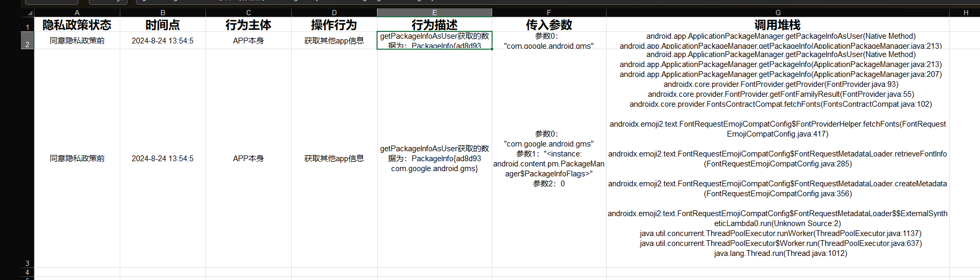
Task: Select the 获取其他app信息 cell in row 3
Action: point(334,159)
